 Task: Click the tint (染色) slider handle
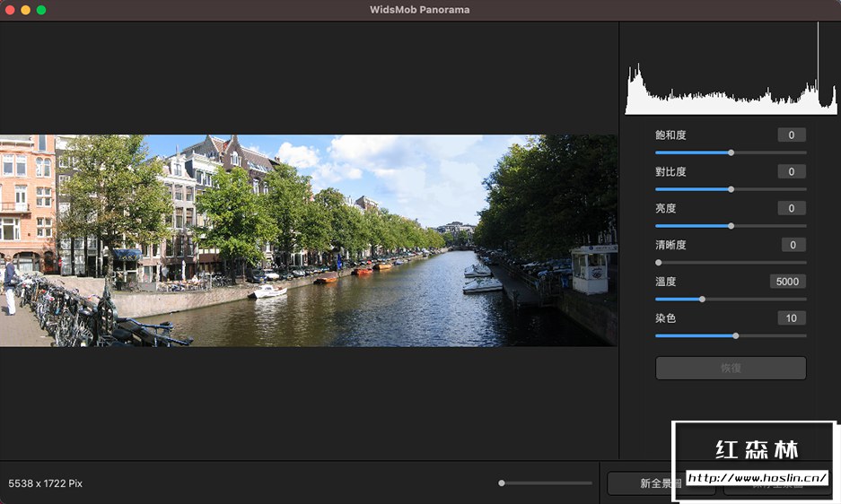pos(736,336)
